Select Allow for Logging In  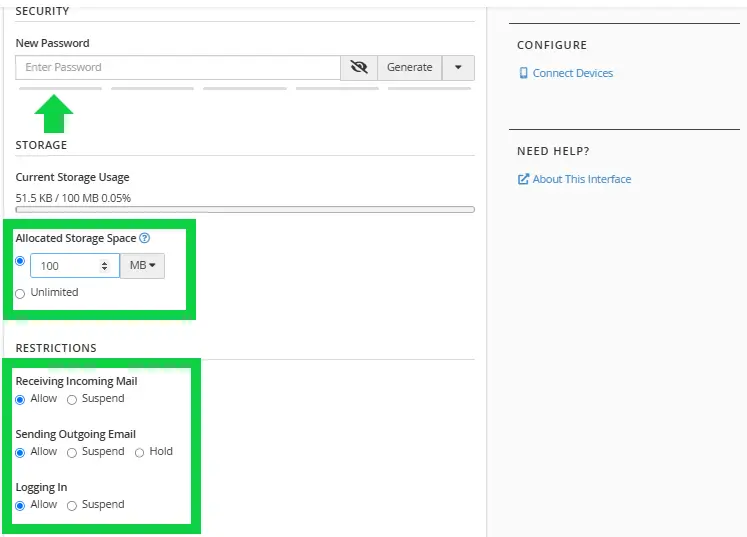pos(20,505)
